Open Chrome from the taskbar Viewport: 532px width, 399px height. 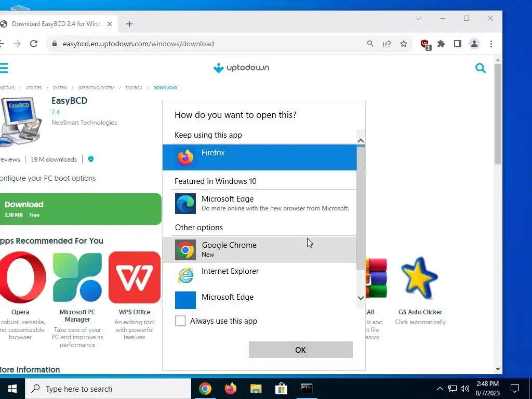205,389
